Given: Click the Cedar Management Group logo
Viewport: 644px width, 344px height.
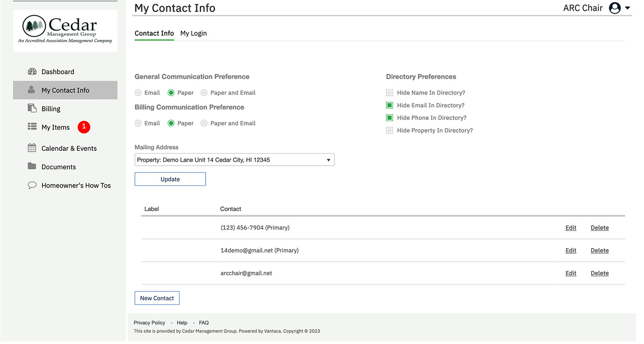Looking at the screenshot, I should coord(65,30).
